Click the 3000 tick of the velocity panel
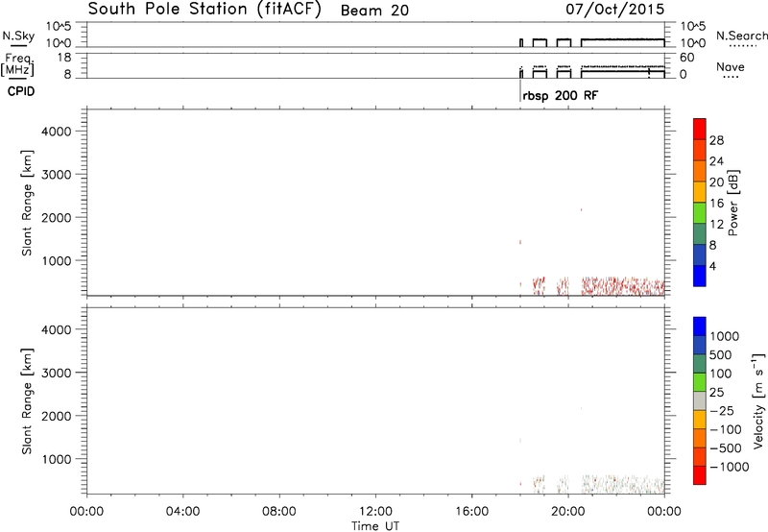Viewport: 768px width, 532px height. pos(56,373)
